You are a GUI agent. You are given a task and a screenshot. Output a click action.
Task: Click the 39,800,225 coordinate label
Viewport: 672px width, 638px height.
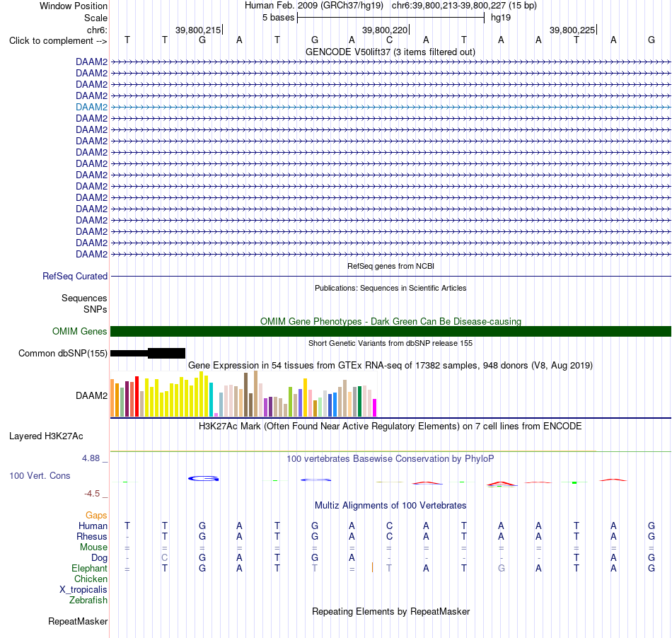tap(572, 30)
